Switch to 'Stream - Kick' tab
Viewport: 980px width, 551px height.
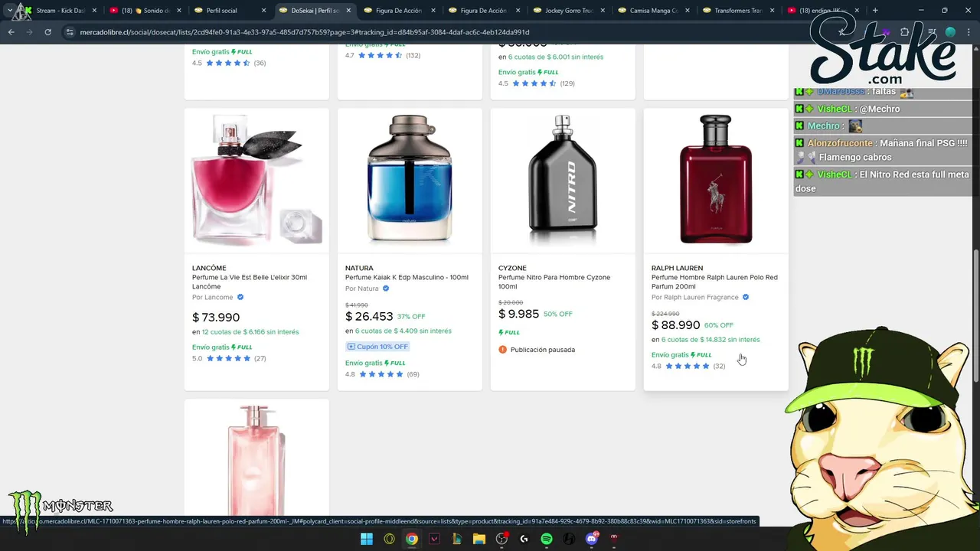pos(60,11)
